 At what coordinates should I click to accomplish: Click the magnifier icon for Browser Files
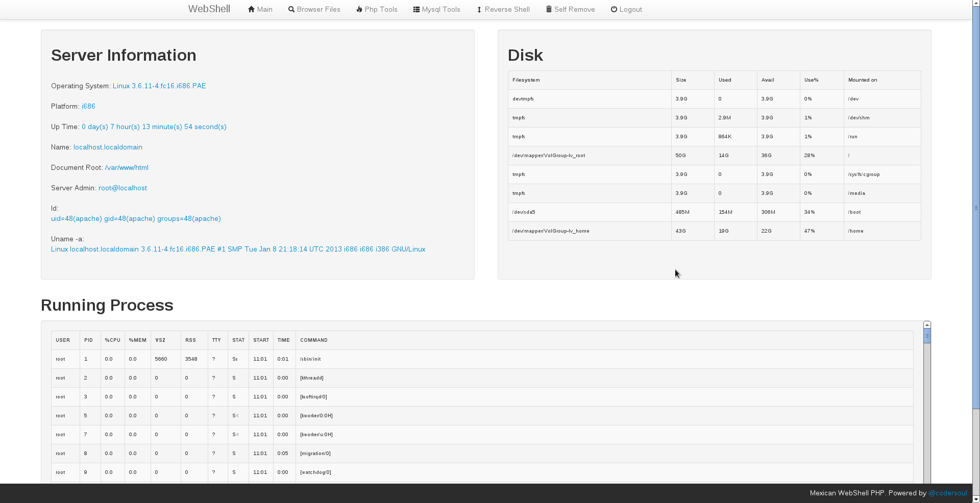click(291, 9)
